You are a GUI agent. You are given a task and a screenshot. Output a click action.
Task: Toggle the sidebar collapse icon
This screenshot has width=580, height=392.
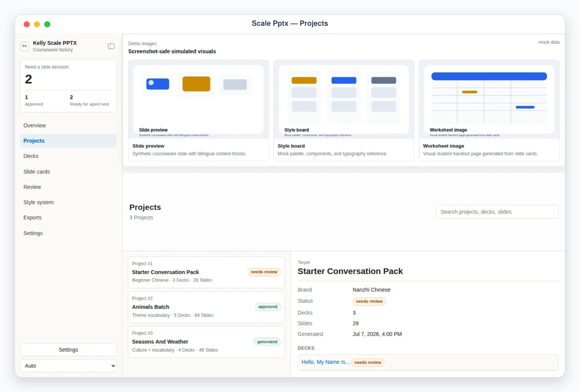click(x=111, y=46)
